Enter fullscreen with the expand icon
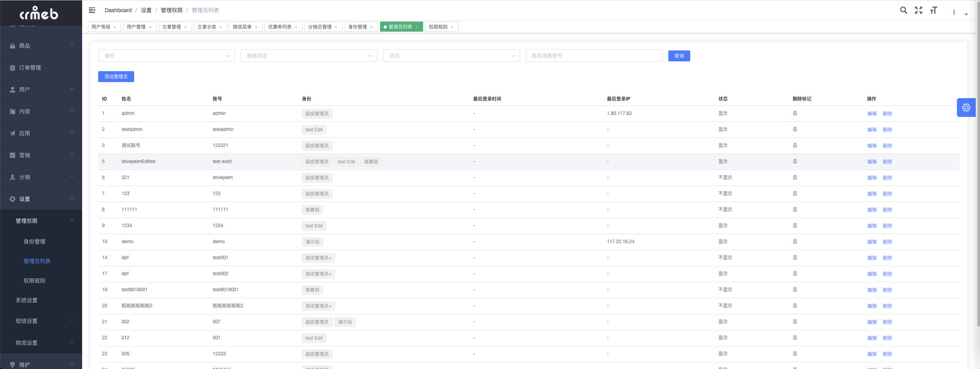Screen dimensions: 980x369 (919, 10)
